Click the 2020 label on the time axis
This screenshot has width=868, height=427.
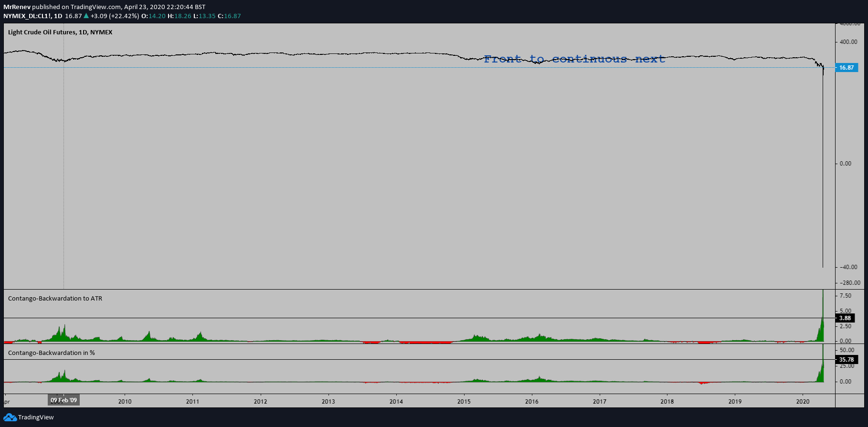[x=803, y=402]
